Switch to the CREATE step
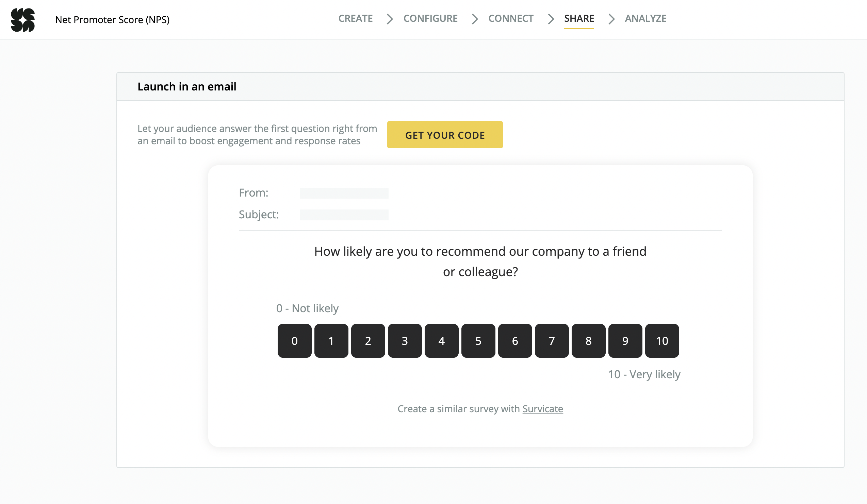This screenshot has width=867, height=504. pos(355,19)
